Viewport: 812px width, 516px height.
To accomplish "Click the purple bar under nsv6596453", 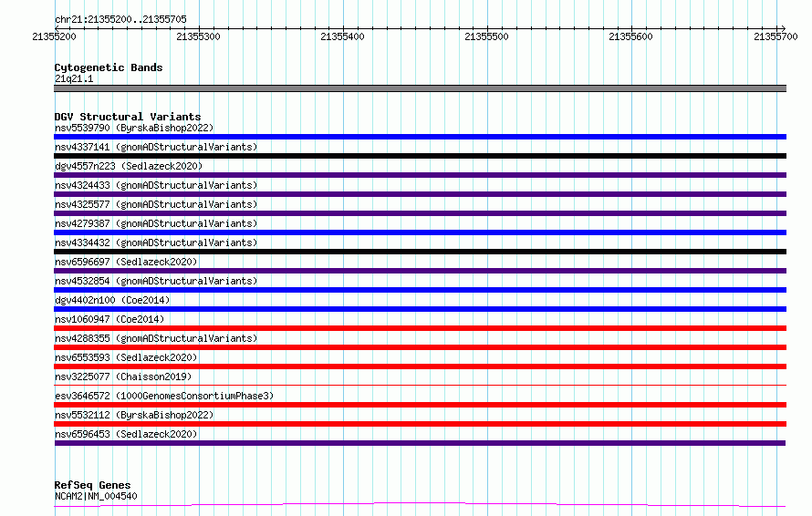I will tap(420, 443).
